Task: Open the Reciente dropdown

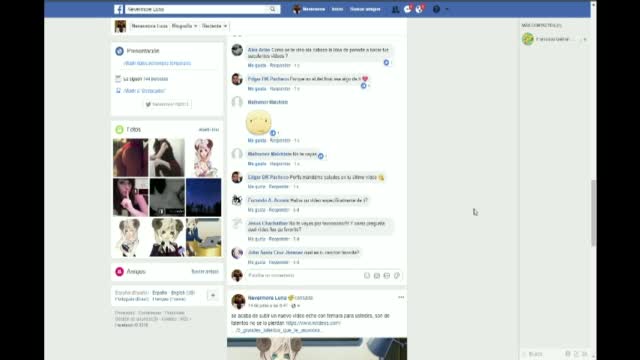Action: [215, 26]
